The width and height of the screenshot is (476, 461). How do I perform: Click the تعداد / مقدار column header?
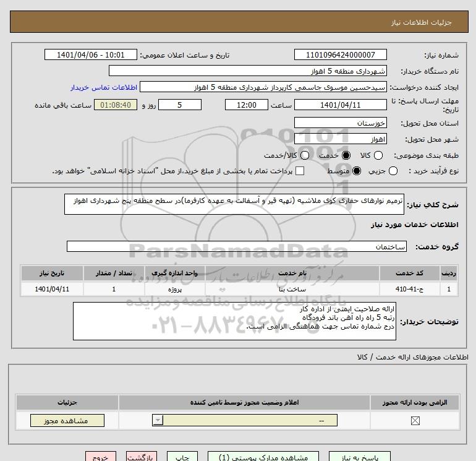114,273
